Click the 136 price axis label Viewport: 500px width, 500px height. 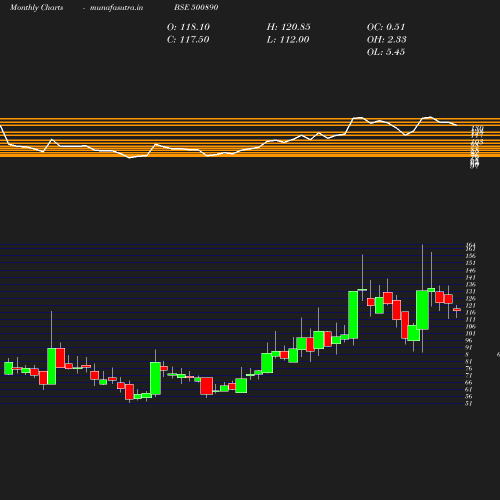click(x=470, y=284)
